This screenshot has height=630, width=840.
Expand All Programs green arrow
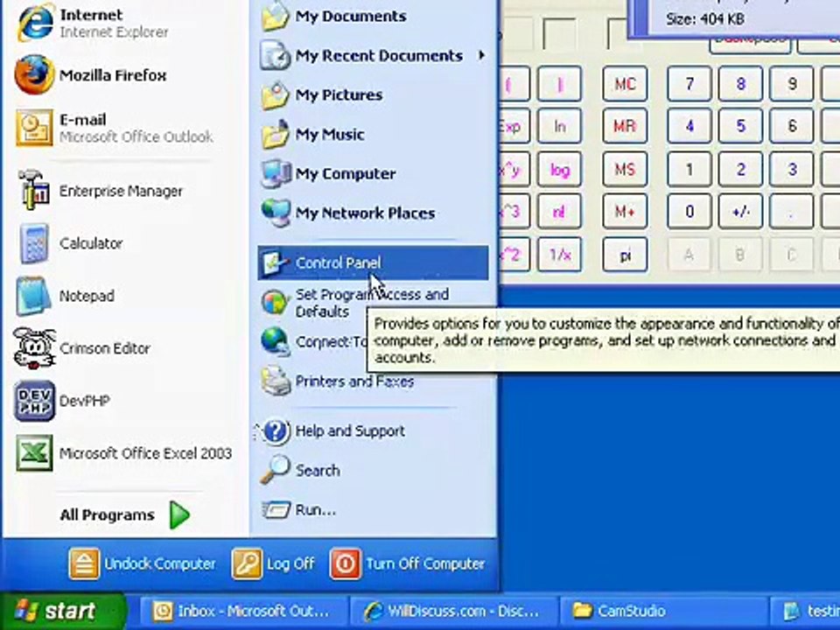[179, 514]
